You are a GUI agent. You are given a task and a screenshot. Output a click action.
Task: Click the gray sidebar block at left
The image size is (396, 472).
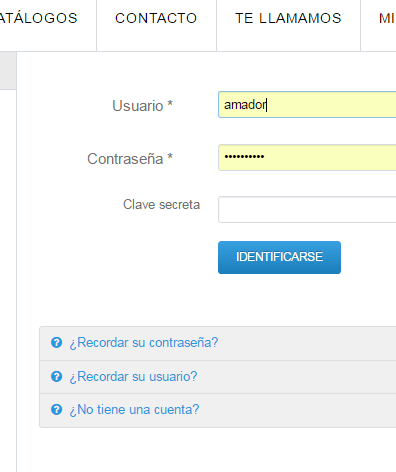click(x=8, y=71)
